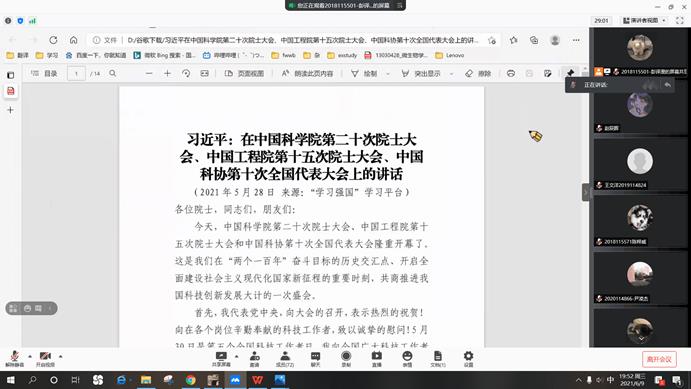
Task: Open the members list (72)
Action: point(285,359)
